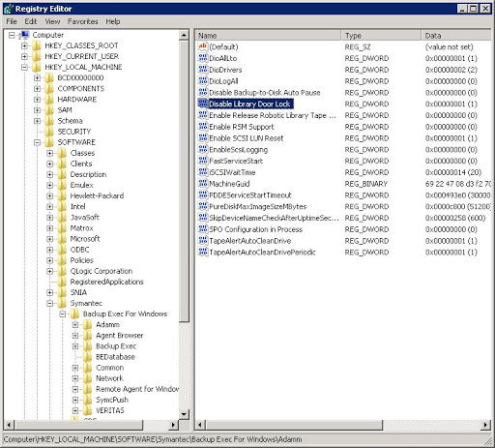Click REG_BINARY type of MachineGuid
Viewport: 495px width, 448px height.
pyautogui.click(x=365, y=184)
